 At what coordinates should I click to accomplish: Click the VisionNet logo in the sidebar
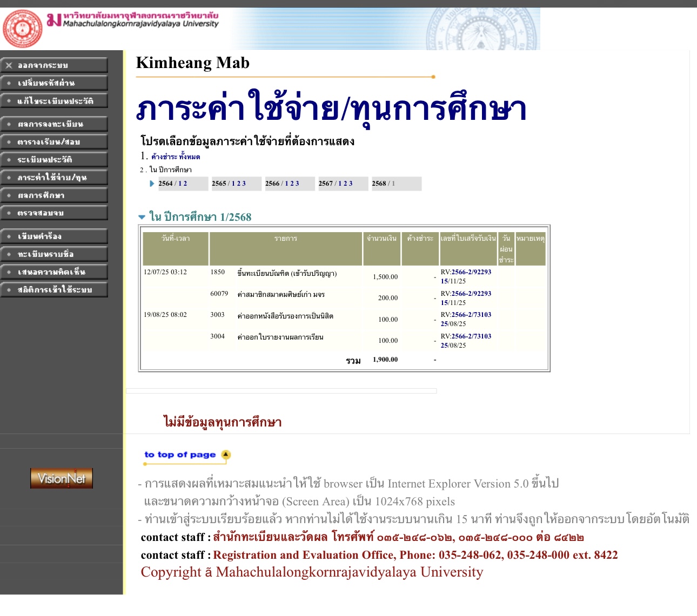[62, 478]
